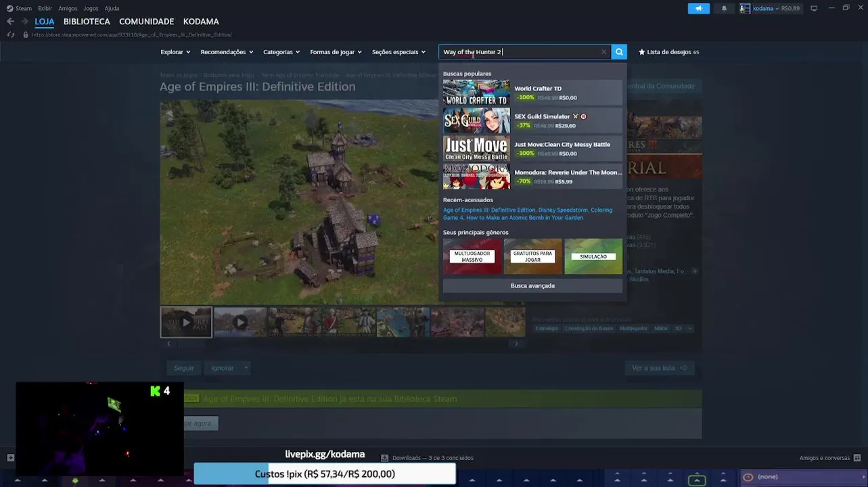Click the Multijogador tag
868x487 pixels.
click(633, 328)
